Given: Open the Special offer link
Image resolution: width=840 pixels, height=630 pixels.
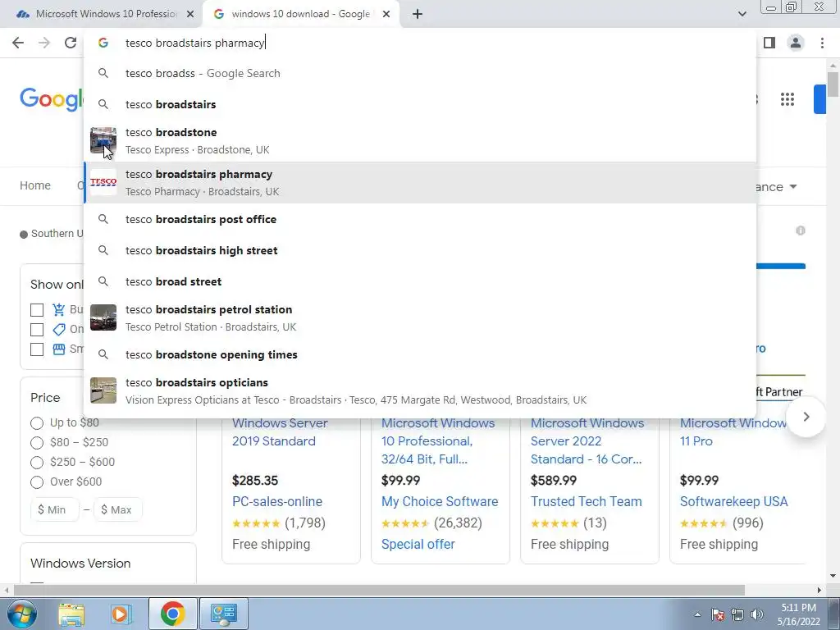Looking at the screenshot, I should [418, 545].
